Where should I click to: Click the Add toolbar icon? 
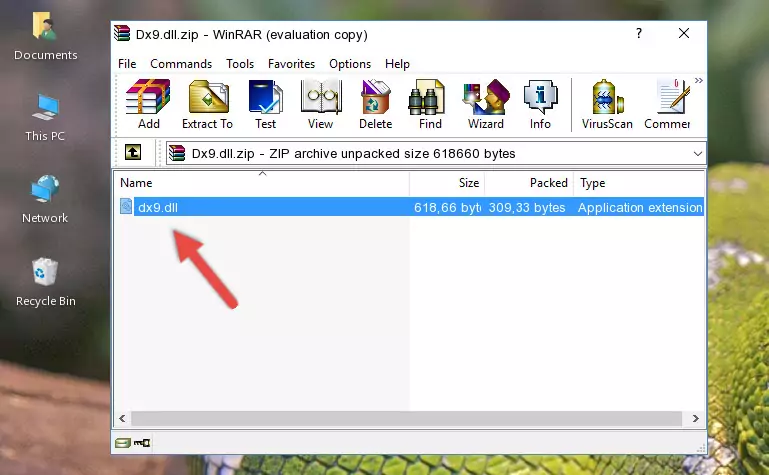(148, 104)
